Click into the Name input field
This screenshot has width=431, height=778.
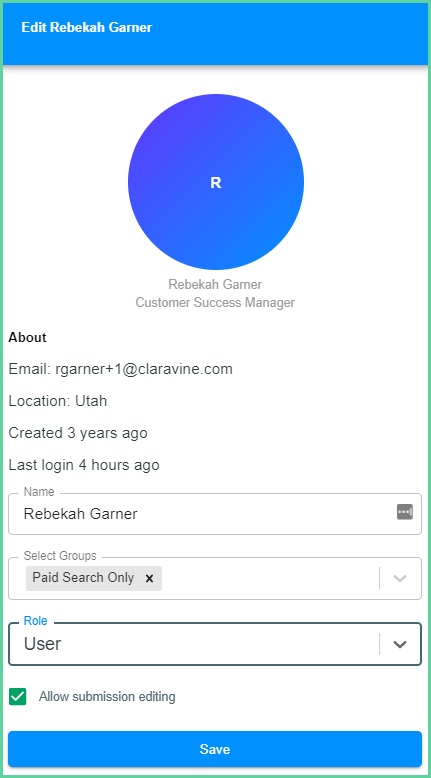[215, 514]
